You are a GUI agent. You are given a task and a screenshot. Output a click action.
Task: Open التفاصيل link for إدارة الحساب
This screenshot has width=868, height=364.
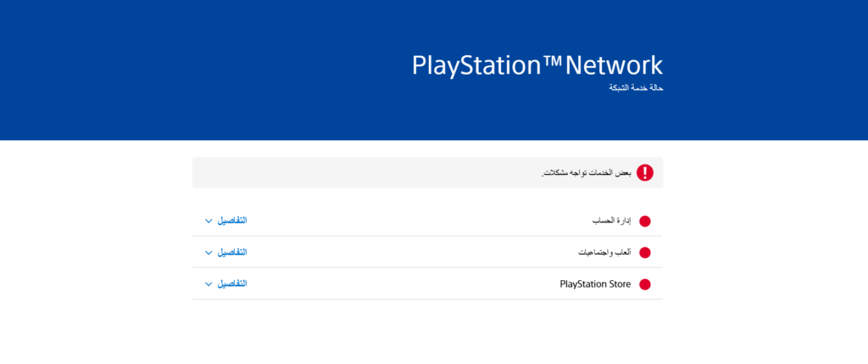(x=233, y=221)
